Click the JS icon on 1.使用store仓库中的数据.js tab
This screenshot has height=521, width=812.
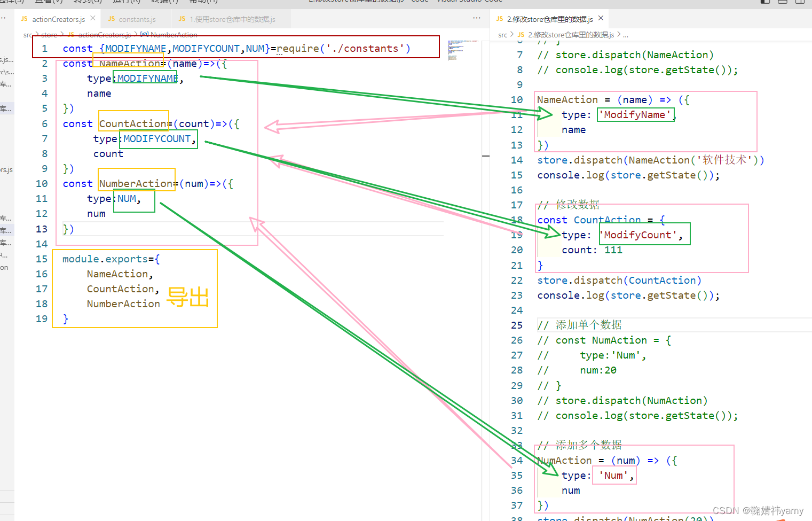[x=182, y=19]
